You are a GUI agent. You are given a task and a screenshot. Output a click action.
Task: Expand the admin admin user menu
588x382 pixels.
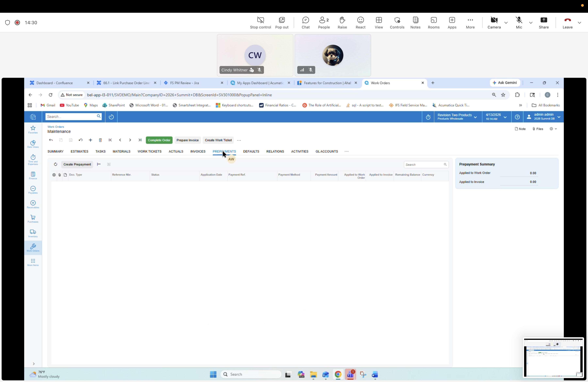pyautogui.click(x=559, y=117)
